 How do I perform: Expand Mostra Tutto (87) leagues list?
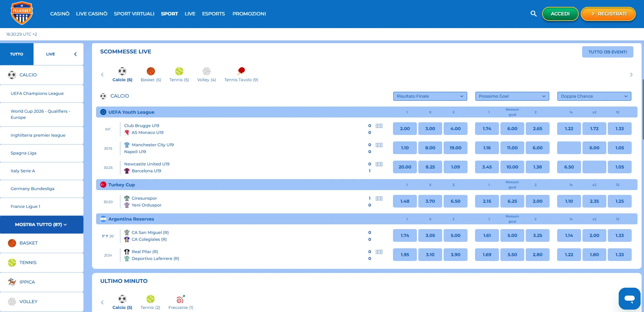click(x=41, y=225)
